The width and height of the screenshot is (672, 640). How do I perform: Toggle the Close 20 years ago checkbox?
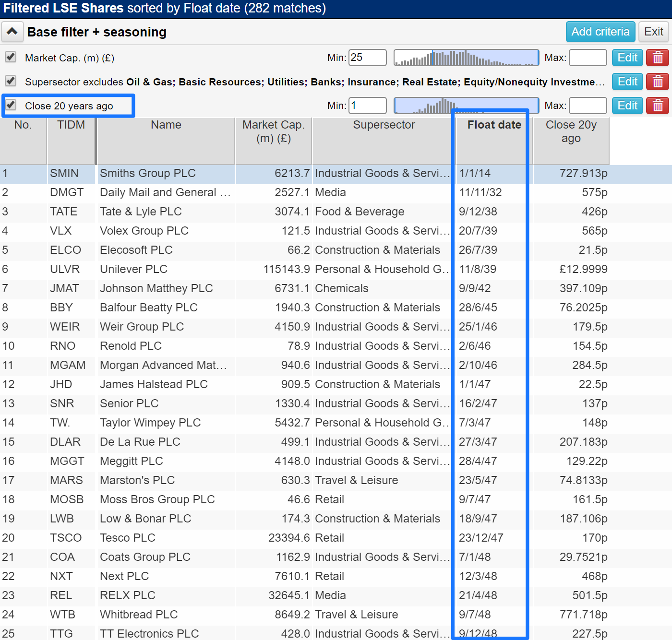coord(11,105)
